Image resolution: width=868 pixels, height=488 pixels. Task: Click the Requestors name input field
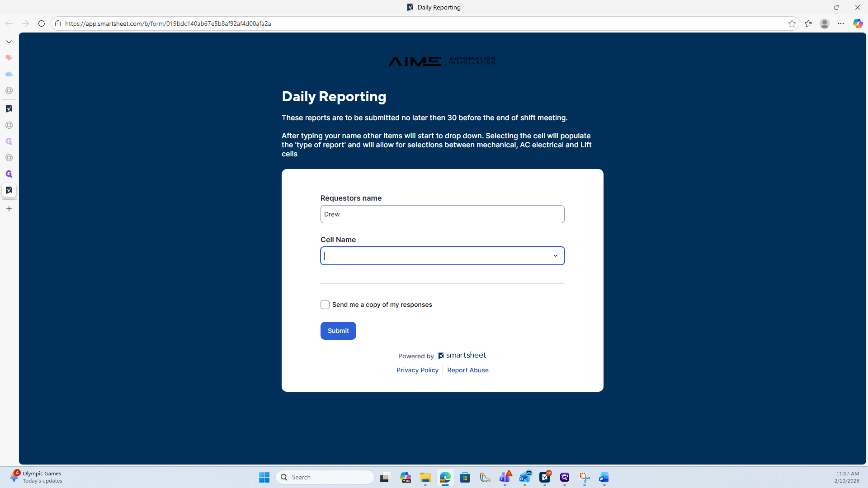coord(442,214)
